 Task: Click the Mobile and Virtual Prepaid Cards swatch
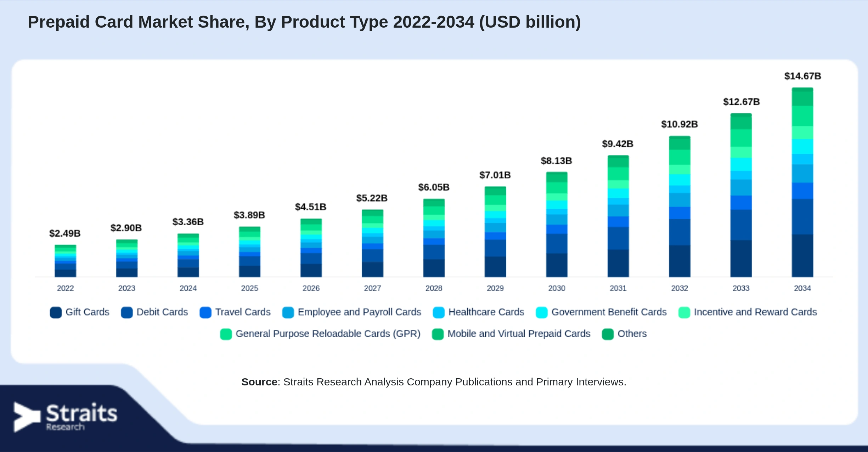click(x=438, y=334)
